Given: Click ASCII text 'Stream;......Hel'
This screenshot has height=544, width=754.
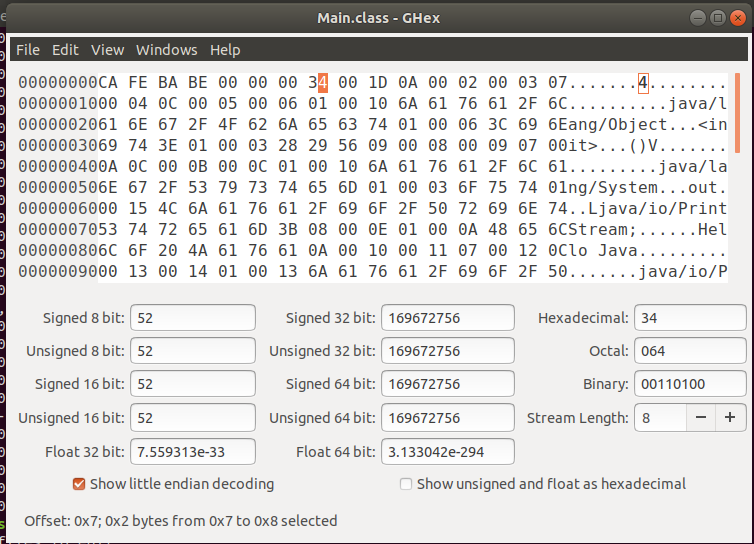Looking at the screenshot, I should tap(647, 229).
